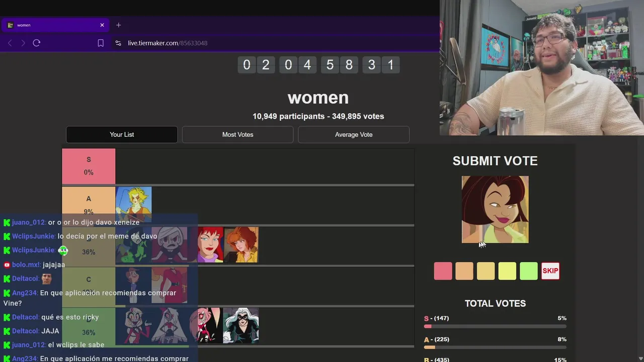Click '10,949 participants - 349,895 votes' text
Screen dimensions: 644x362
click(x=318, y=116)
